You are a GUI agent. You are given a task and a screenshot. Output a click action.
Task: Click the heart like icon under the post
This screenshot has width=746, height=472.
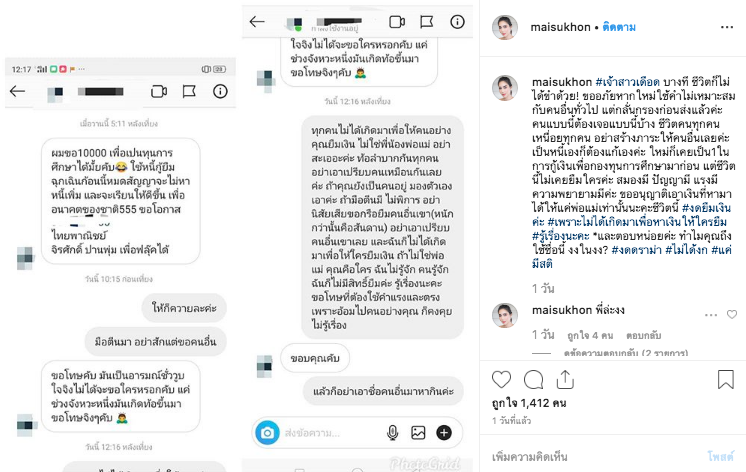(501, 380)
